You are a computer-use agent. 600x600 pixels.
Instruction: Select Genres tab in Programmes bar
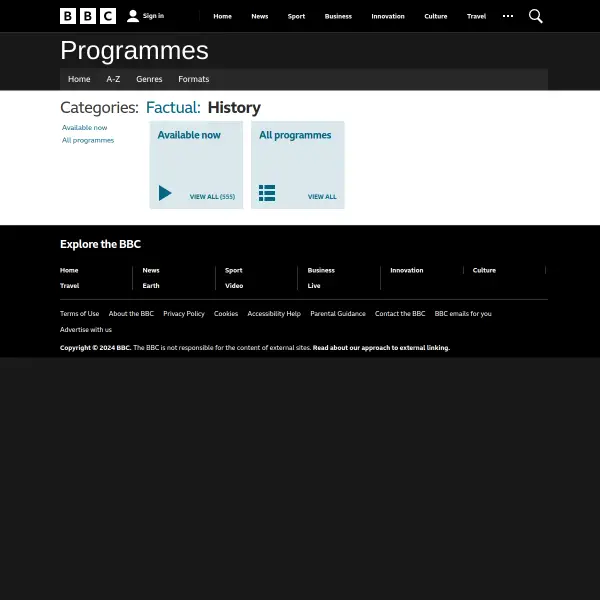click(x=149, y=79)
